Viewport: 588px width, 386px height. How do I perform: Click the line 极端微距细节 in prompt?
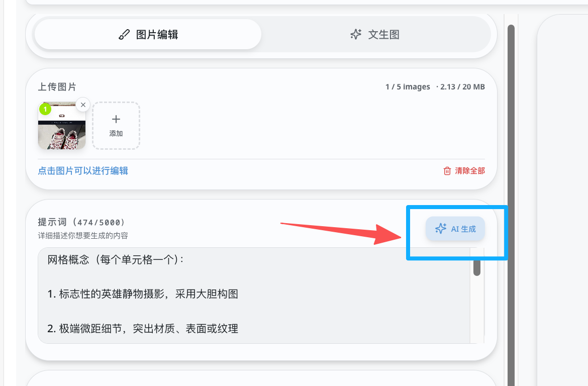143,329
